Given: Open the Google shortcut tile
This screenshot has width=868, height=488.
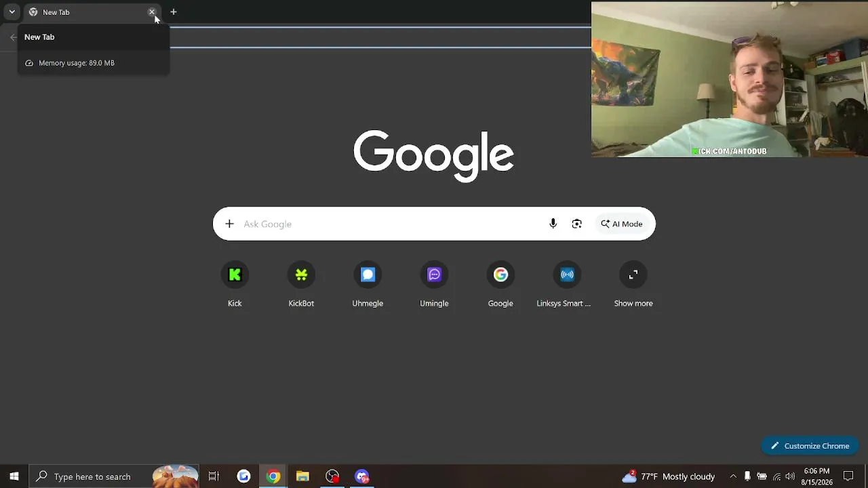Looking at the screenshot, I should [500, 285].
